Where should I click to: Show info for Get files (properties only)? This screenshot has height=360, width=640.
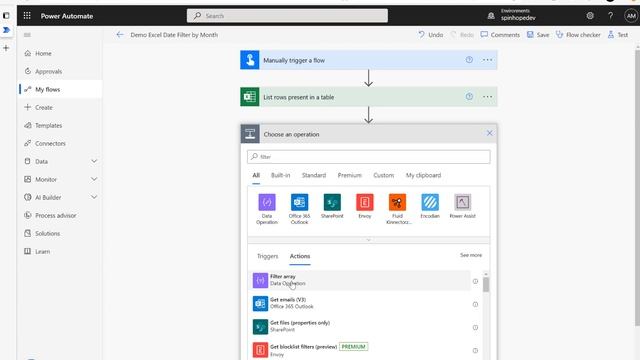pyautogui.click(x=475, y=327)
